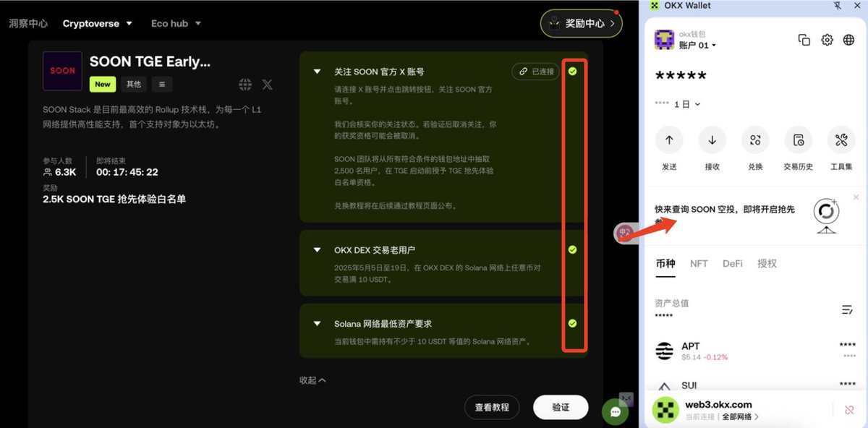Collapse the Solana 网络最低资产要求 task
This screenshot has width=868, height=428.
[x=317, y=324]
